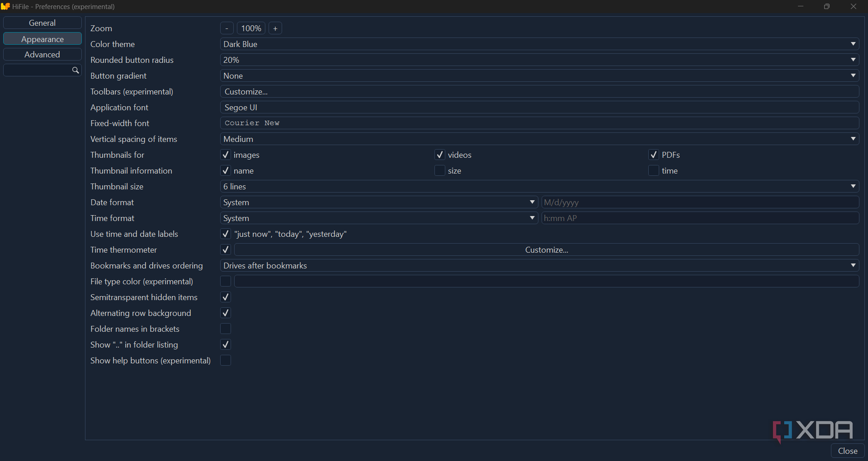Toggle thumbnails for images checkbox
Viewport: 868px width, 461px height.
pyautogui.click(x=226, y=155)
